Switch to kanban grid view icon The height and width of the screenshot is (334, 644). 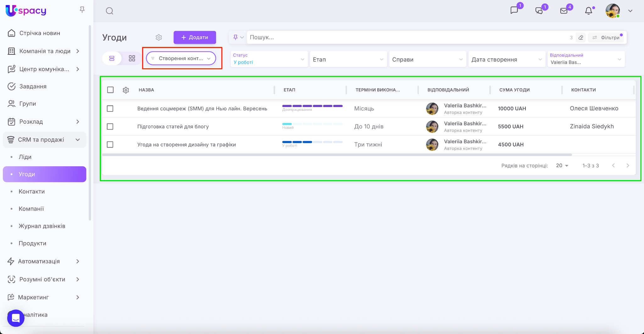(132, 59)
